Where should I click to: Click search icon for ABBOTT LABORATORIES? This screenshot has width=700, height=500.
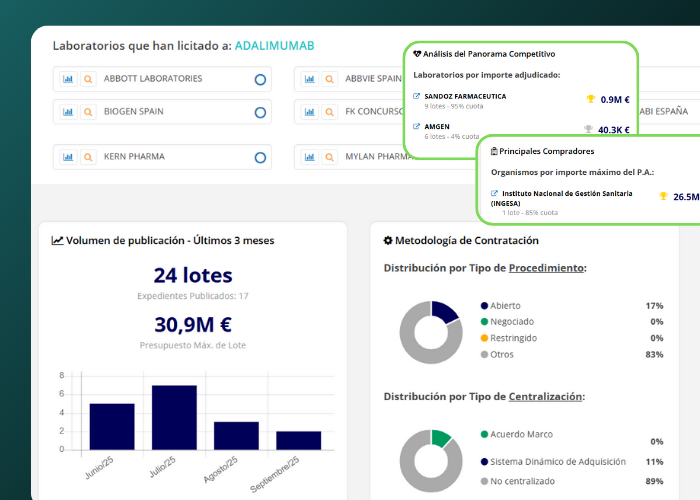(x=88, y=79)
